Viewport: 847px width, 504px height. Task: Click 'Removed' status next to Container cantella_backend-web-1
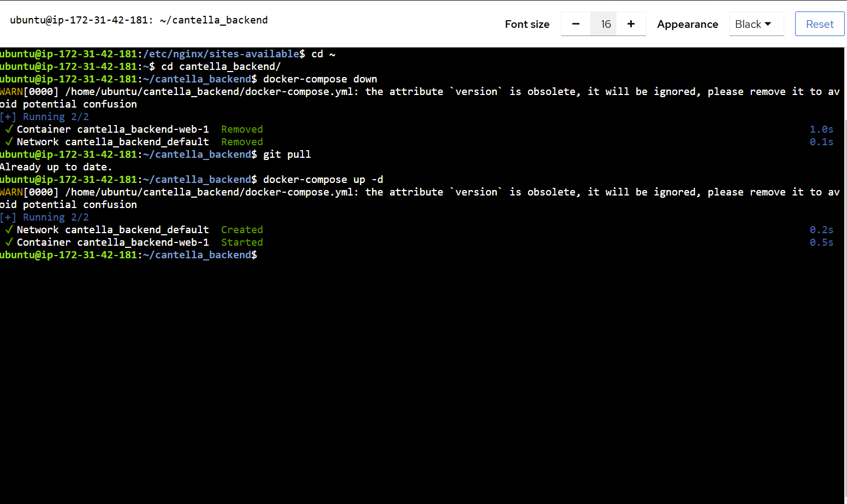click(242, 129)
